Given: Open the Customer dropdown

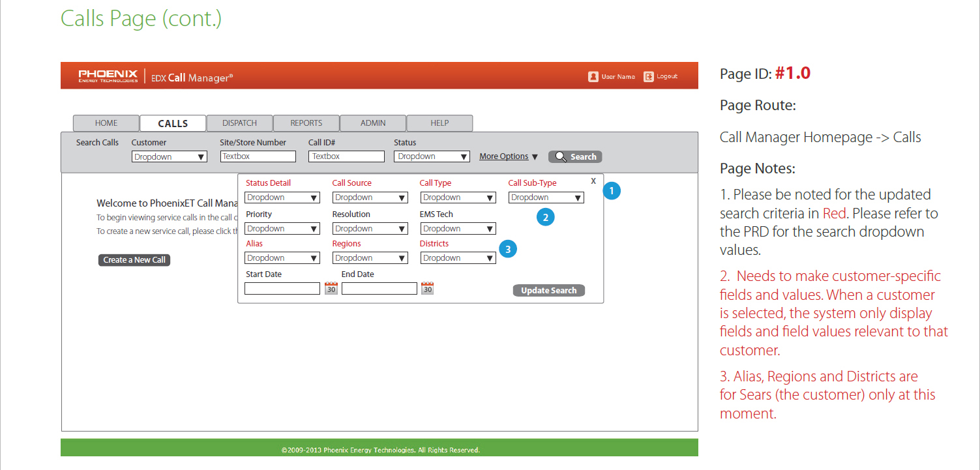Looking at the screenshot, I should (170, 157).
